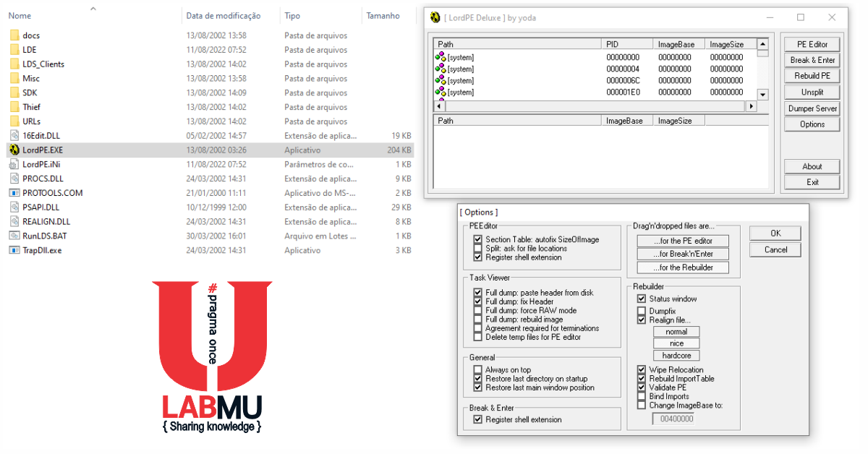This screenshot has width=868, height=454.
Task: Select the 16Edit.DLL file icon
Action: 14,135
